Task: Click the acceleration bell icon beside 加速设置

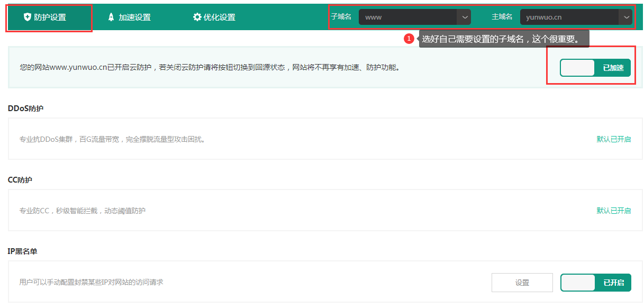Action: (x=110, y=16)
